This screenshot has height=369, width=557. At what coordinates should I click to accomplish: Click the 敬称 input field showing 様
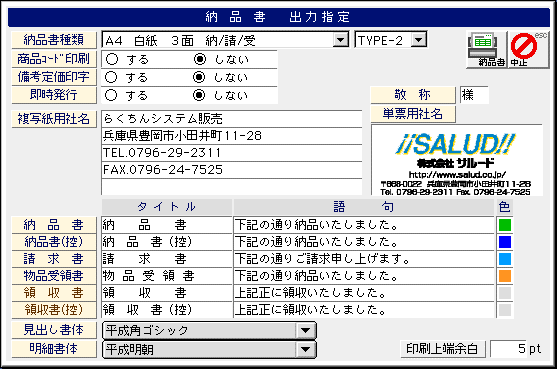(474, 95)
